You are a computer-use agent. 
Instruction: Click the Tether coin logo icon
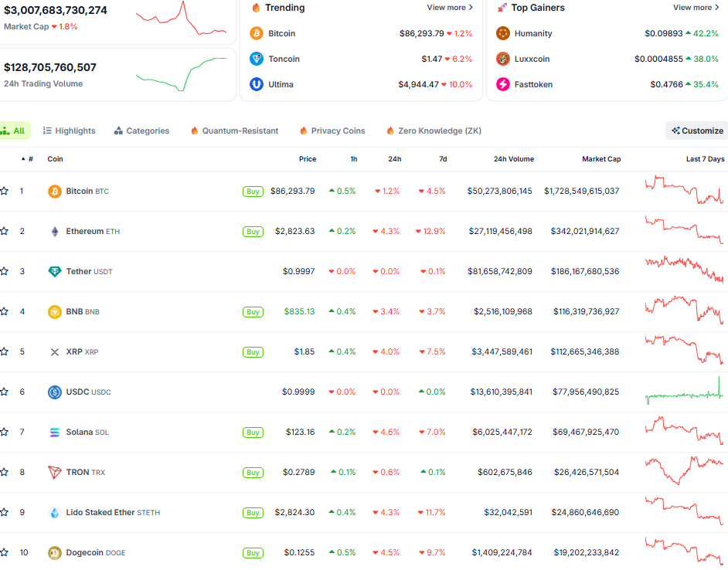pyautogui.click(x=55, y=272)
